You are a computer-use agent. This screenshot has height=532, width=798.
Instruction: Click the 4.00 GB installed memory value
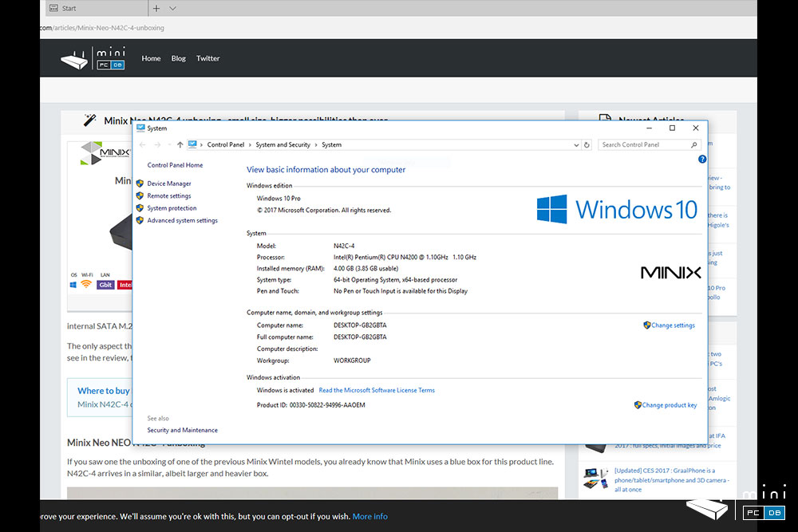(366, 269)
